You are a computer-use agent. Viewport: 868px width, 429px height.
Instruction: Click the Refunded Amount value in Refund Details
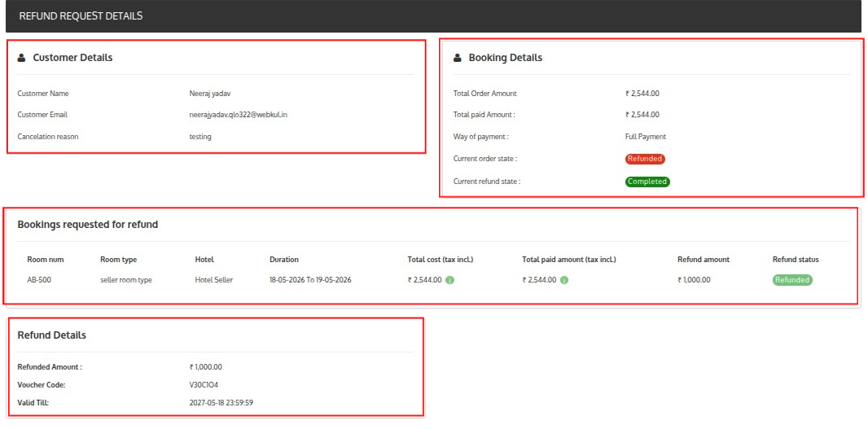click(x=206, y=367)
